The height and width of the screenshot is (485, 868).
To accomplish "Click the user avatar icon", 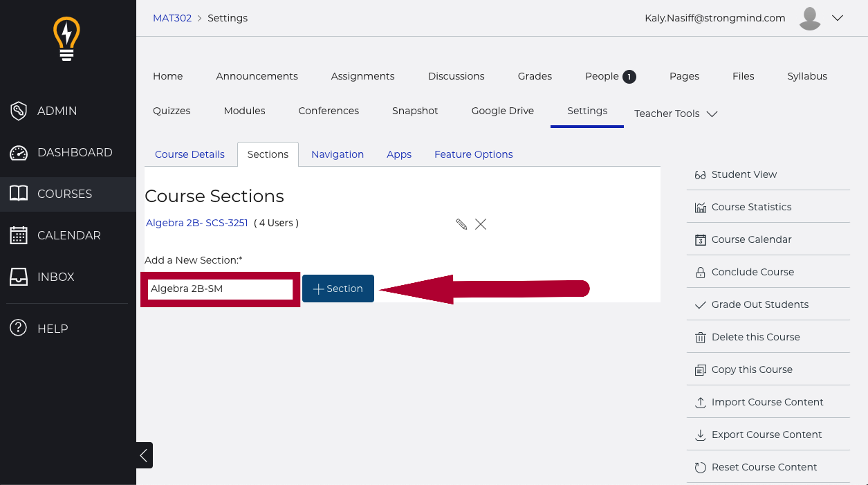I will (x=810, y=19).
